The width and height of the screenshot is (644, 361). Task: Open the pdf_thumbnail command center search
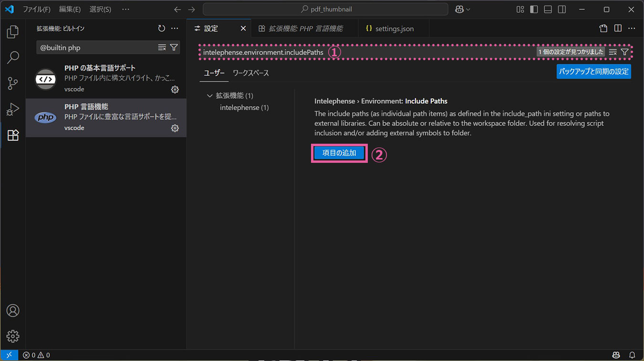click(325, 9)
